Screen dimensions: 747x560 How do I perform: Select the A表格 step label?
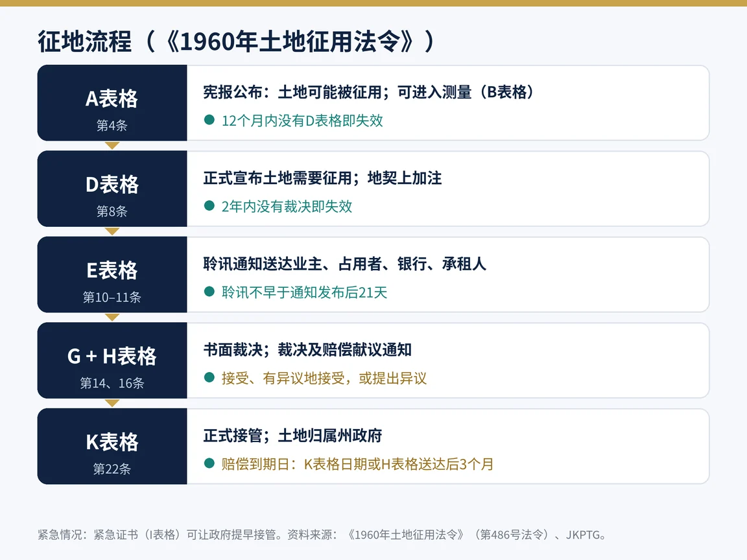click(112, 99)
